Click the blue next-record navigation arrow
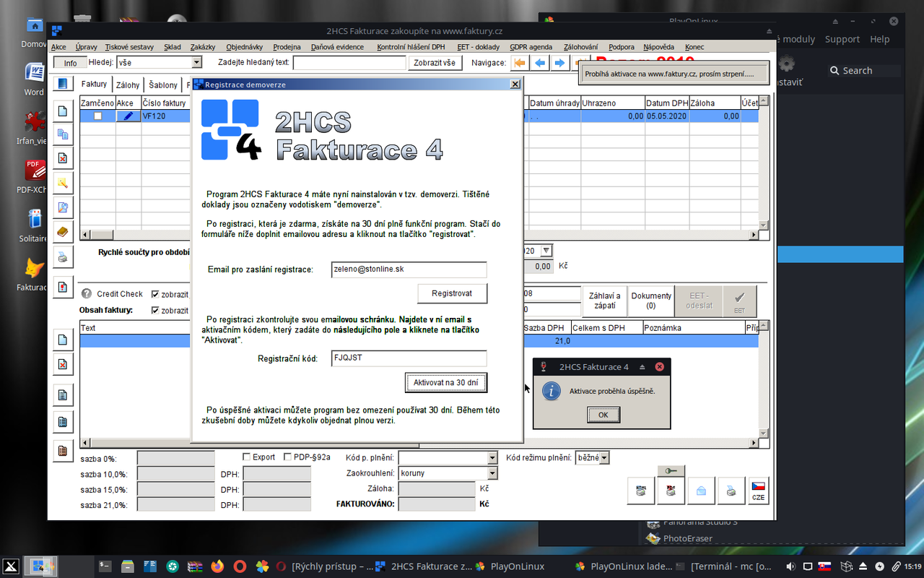The width and height of the screenshot is (924, 578). [559, 63]
